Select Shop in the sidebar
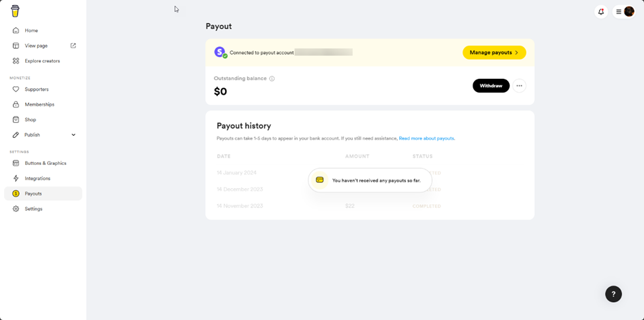The width and height of the screenshot is (644, 320). pyautogui.click(x=30, y=120)
